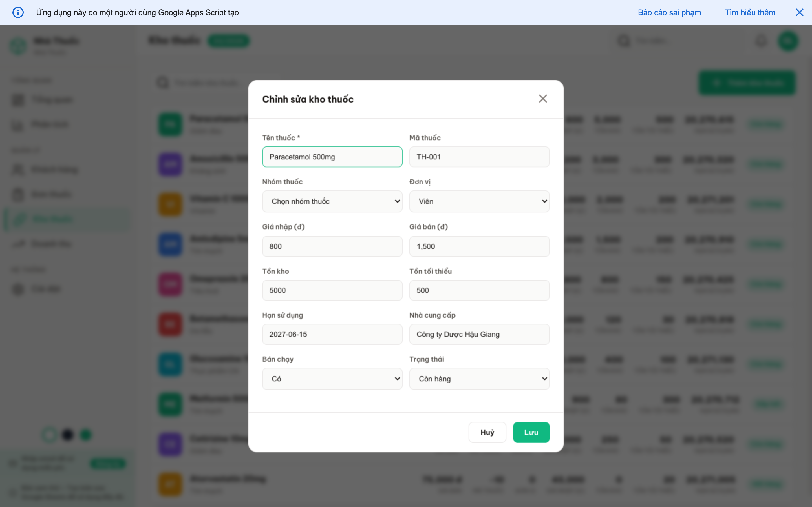
Task: Click the Lưu button to save changes
Action: click(531, 432)
